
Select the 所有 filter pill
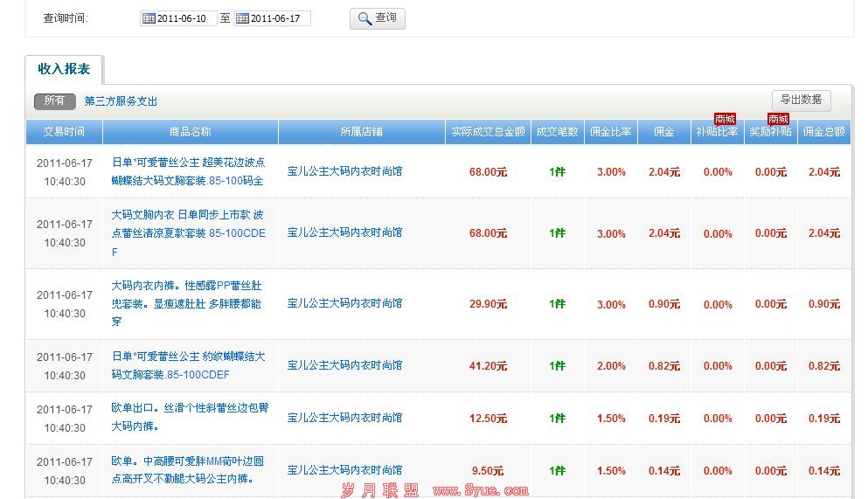point(54,101)
